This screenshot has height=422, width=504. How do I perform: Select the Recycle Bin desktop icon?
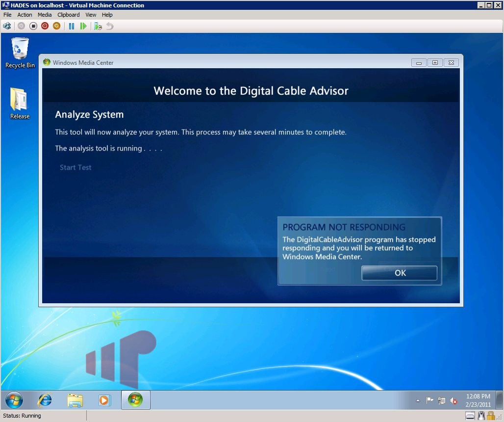click(20, 53)
